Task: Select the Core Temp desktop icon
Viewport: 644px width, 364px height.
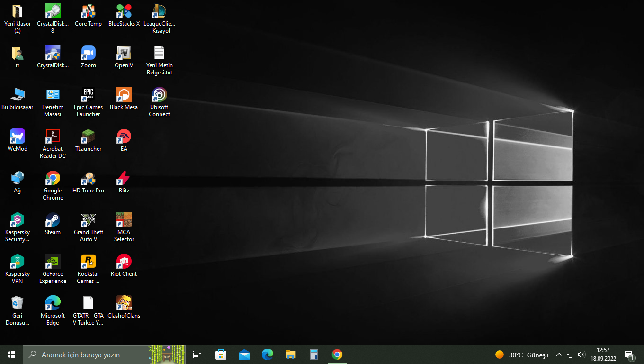Action: [x=88, y=11]
